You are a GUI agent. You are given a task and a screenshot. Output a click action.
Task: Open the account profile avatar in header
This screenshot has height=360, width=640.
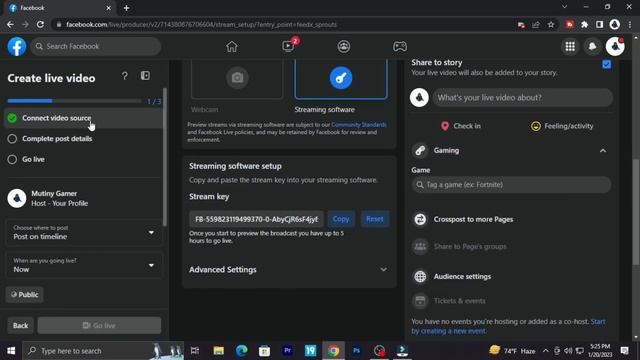point(615,47)
